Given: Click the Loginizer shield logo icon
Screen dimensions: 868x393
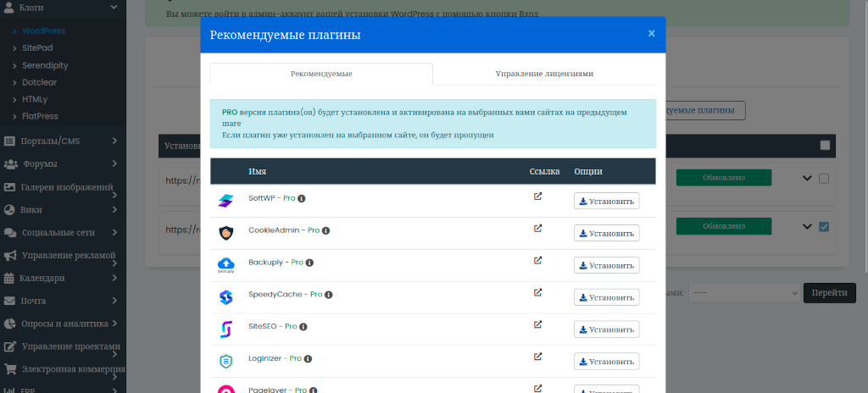Looking at the screenshot, I should [x=225, y=362].
